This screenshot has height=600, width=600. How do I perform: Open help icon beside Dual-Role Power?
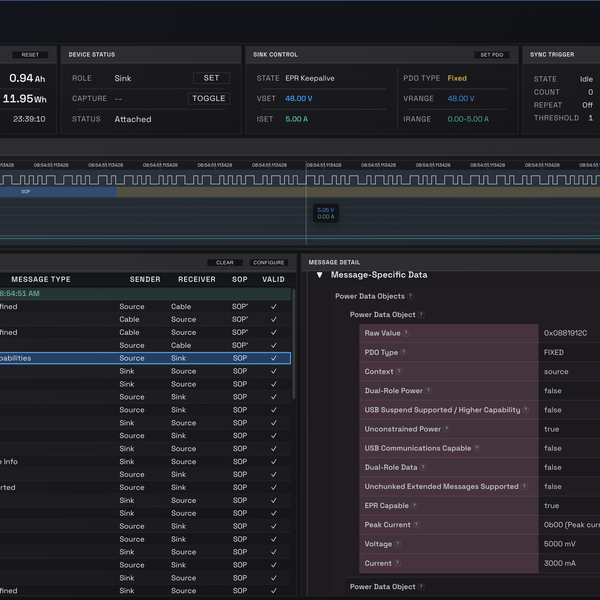point(428,390)
